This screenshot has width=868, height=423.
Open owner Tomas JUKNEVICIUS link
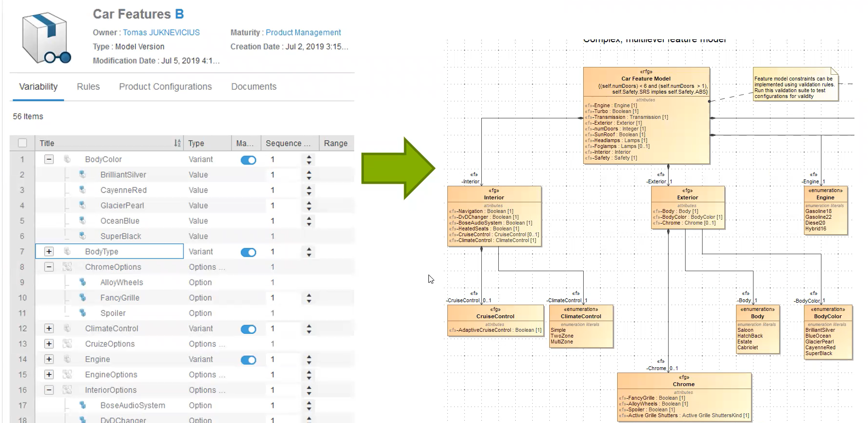pyautogui.click(x=161, y=33)
